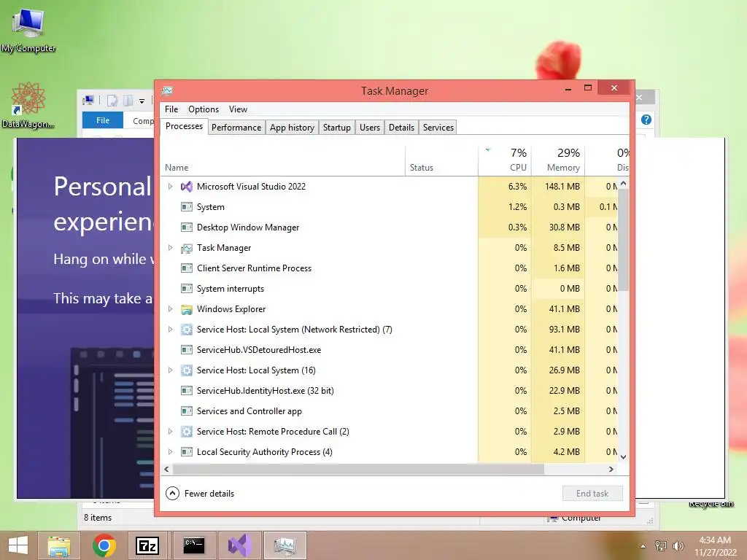Open 7-Zip from the taskbar
Viewport: 747px width, 560px height.
pos(147,545)
